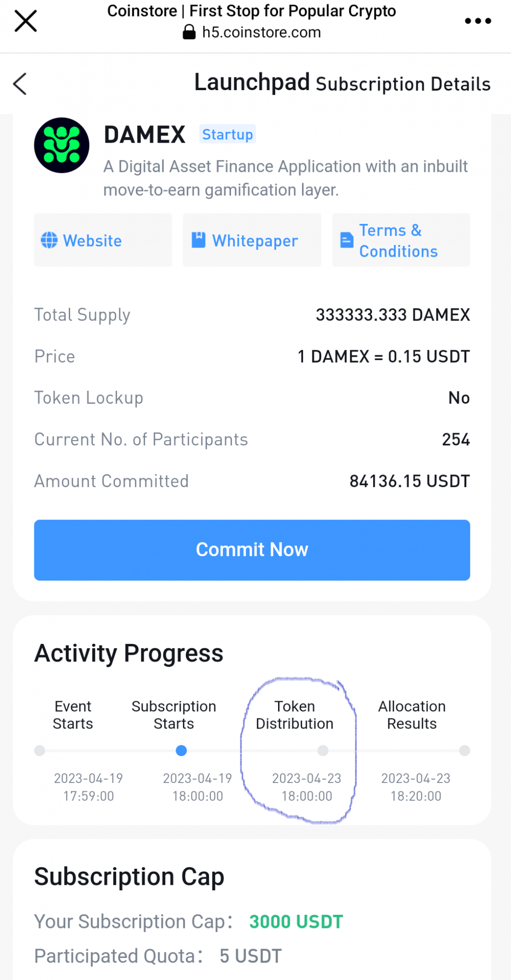Close the in-app browser with X
Image resolution: width=511 pixels, height=980 pixels.
pos(26,21)
